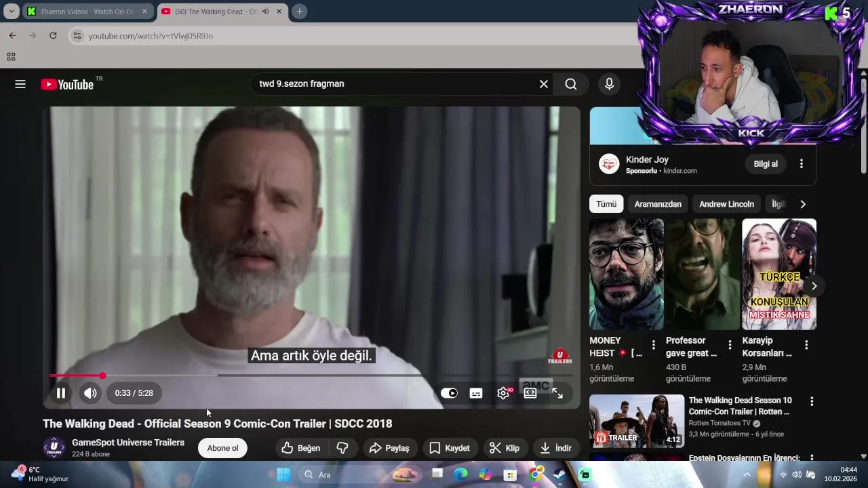Screen dimensions: 868x488
Task: Select the Andrew Lincoln filter chip
Action: (726, 204)
